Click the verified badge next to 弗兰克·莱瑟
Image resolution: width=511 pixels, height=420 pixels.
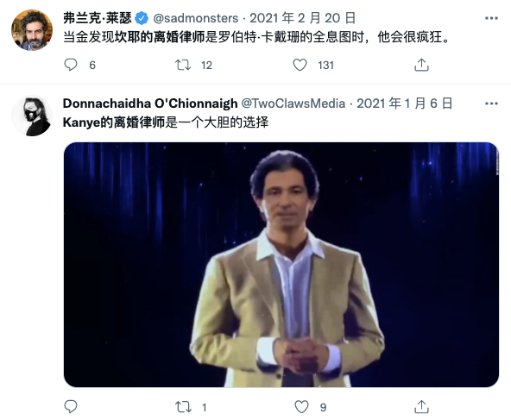click(x=142, y=18)
